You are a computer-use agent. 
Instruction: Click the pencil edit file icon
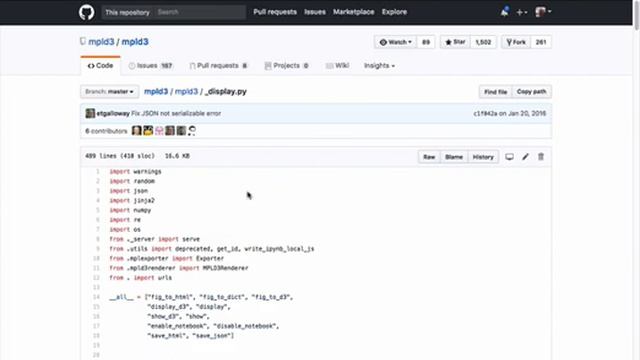click(x=525, y=157)
